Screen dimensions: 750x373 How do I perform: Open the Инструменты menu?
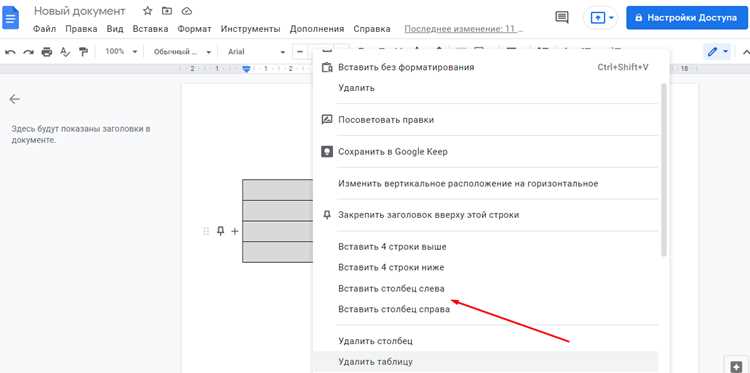[250, 29]
